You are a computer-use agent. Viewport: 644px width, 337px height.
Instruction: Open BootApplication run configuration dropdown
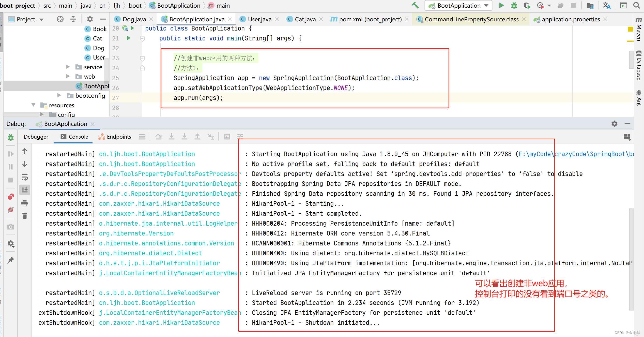pyautogui.click(x=458, y=6)
